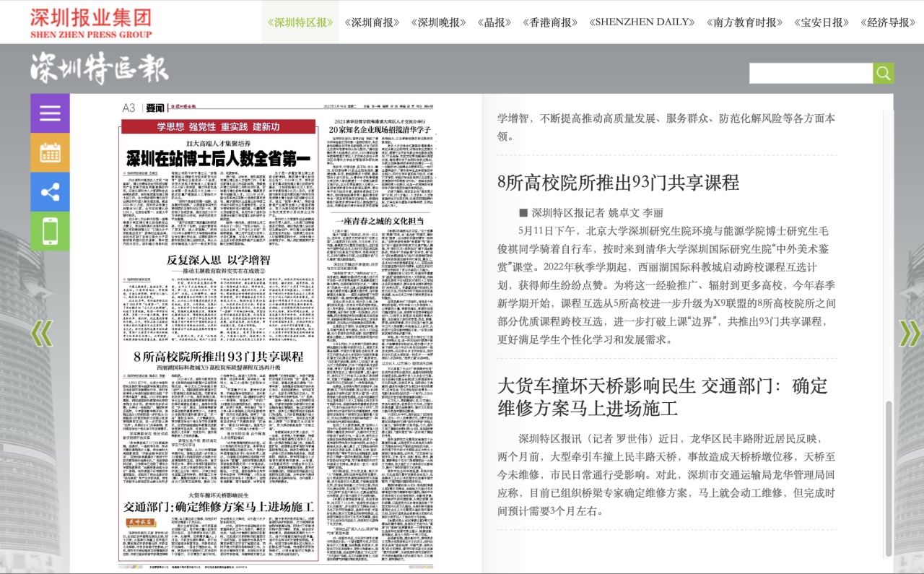Click inside the search text field
This screenshot has height=574, width=924.
pyautogui.click(x=810, y=73)
